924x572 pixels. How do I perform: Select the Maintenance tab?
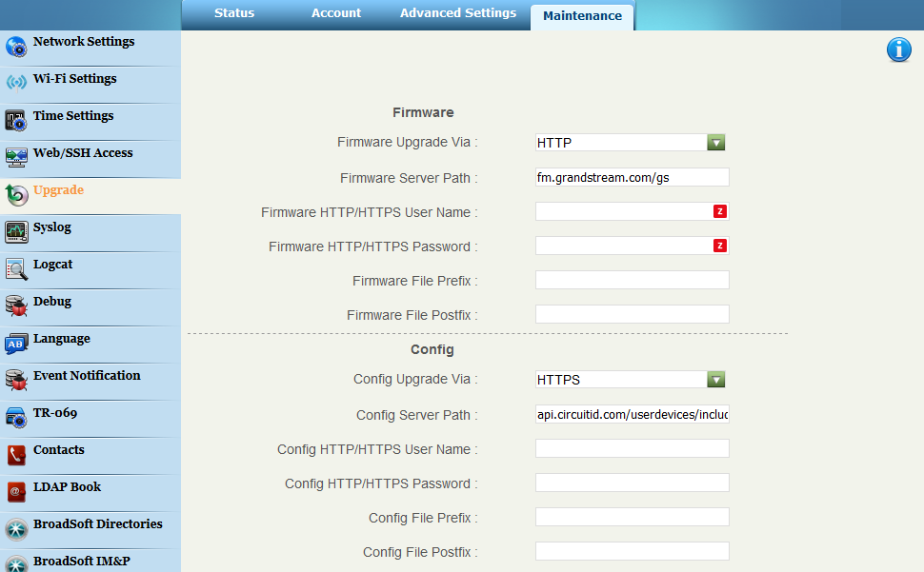coord(582,16)
